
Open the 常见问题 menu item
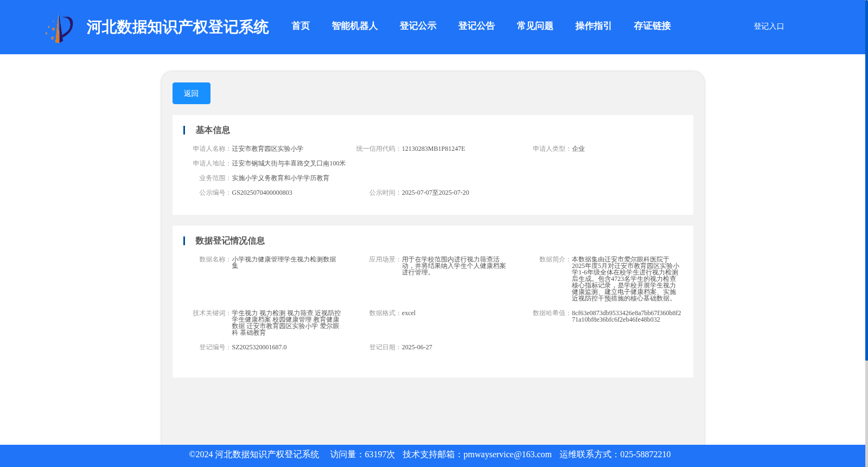[535, 26]
